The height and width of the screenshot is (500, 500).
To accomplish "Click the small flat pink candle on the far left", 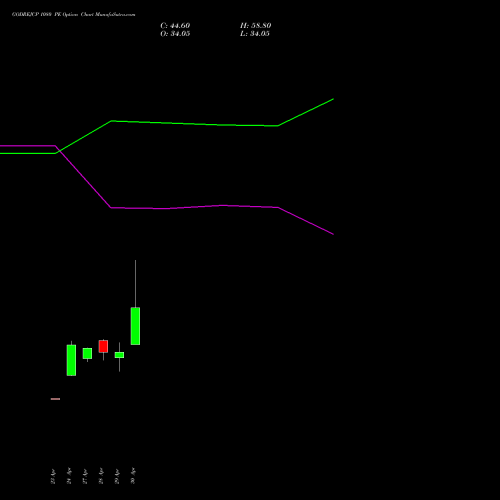I will (x=55, y=399).
